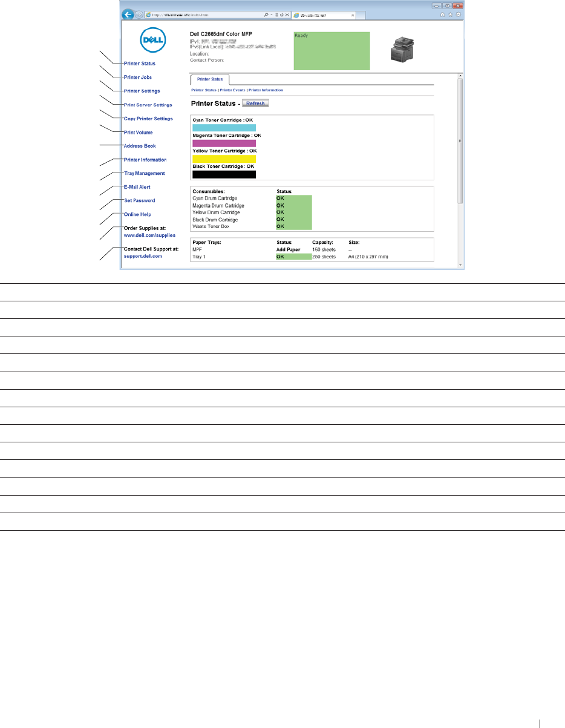This screenshot has width=565, height=728.
Task: Click the yellow toner level bar
Action: (x=224, y=159)
